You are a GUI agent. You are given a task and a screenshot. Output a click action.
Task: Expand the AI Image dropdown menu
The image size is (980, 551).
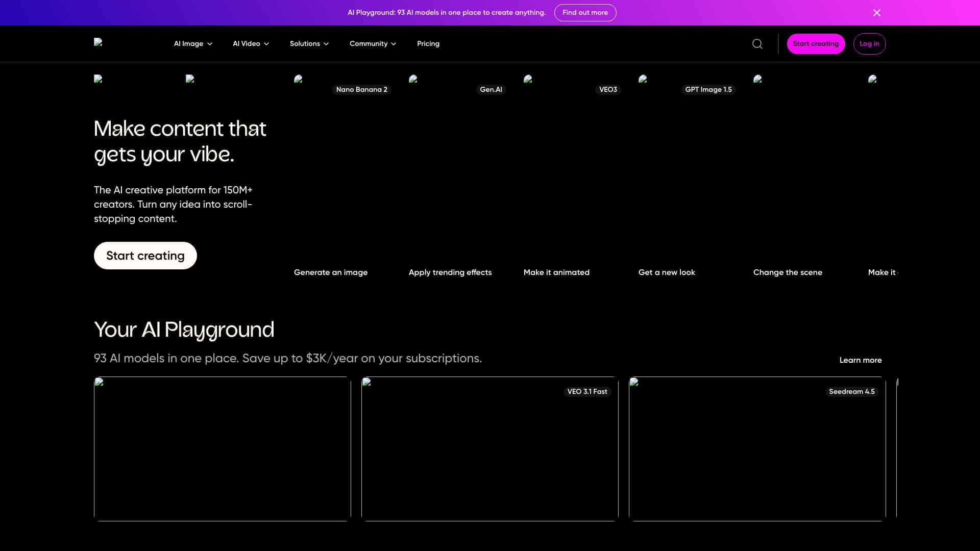coord(193,44)
